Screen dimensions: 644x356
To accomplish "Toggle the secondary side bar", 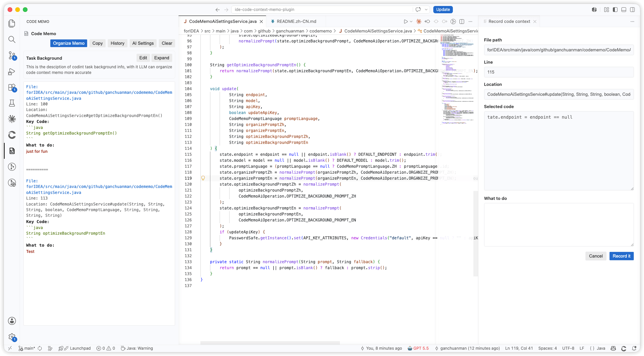I will (632, 10).
